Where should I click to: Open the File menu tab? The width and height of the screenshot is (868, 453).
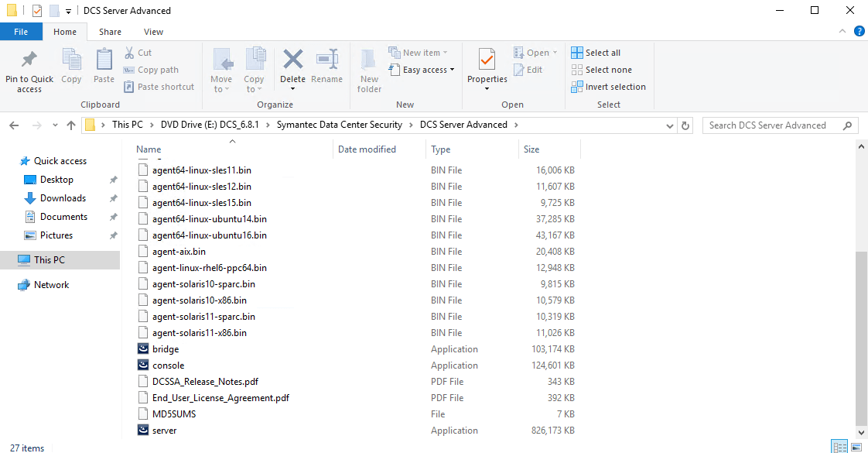point(21,32)
